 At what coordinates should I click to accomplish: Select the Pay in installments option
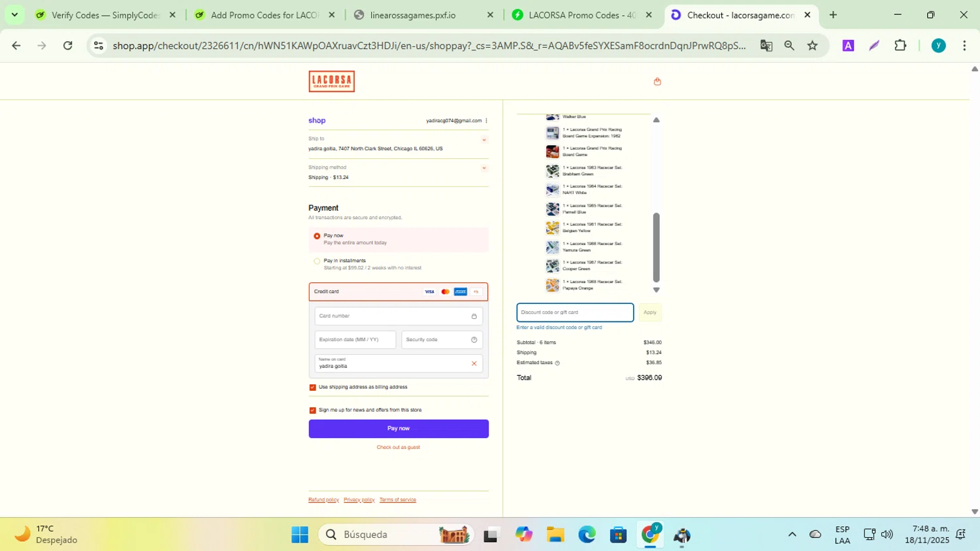[x=317, y=261]
